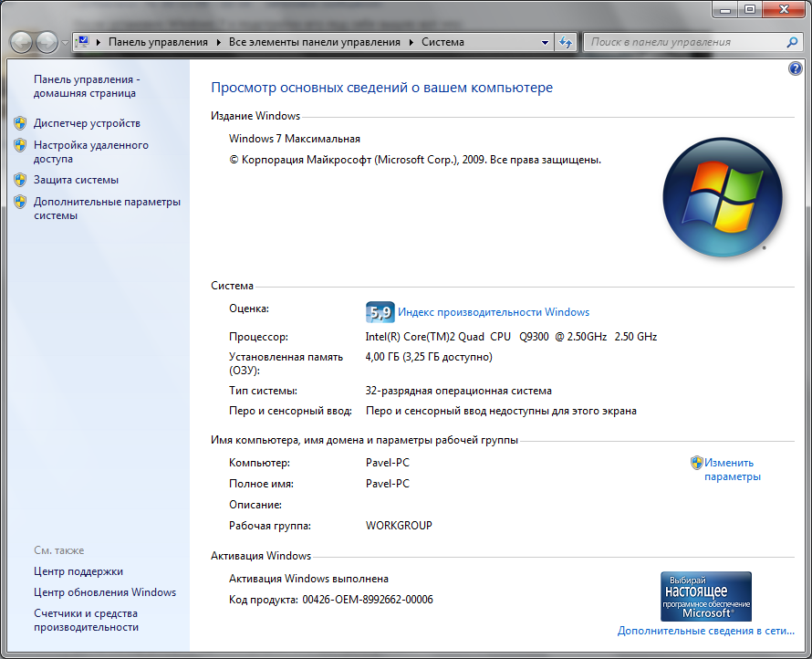Click the search magnifier icon
The width and height of the screenshot is (812, 659).
792,43
